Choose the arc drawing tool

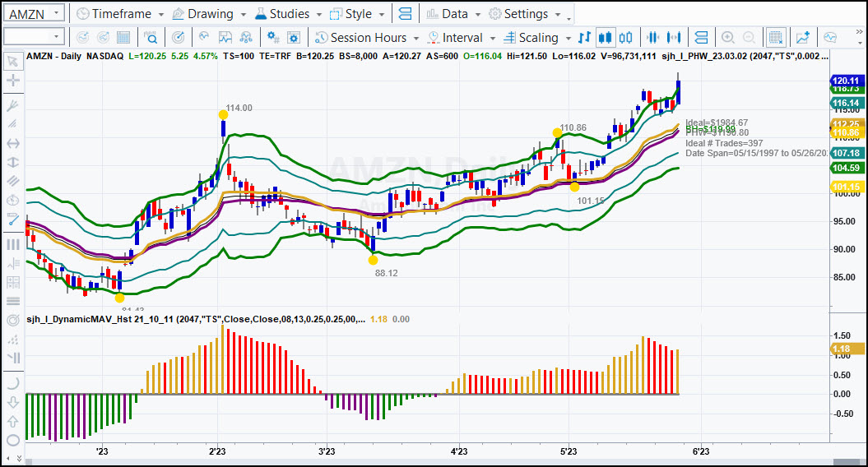coord(12,383)
